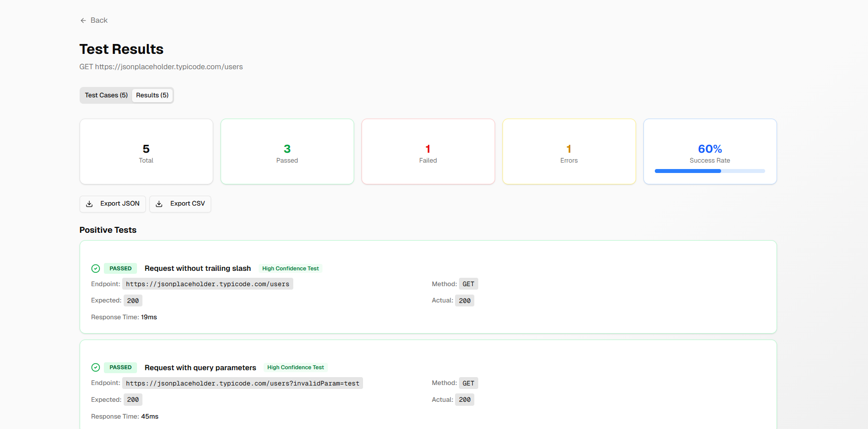Click the Export JSON button

pyautogui.click(x=113, y=204)
